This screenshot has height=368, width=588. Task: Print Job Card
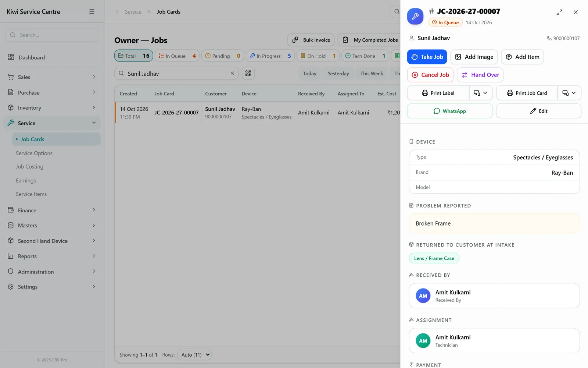click(527, 93)
